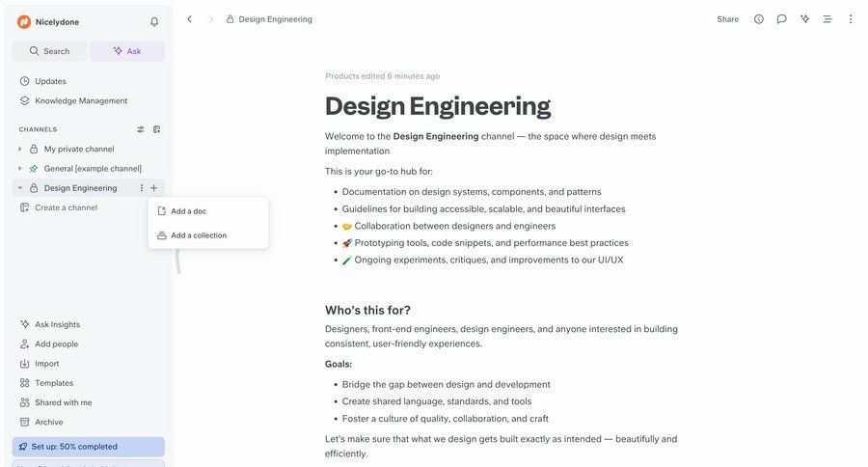Choose Add a collection from the menu
868x467 pixels.
(198, 235)
